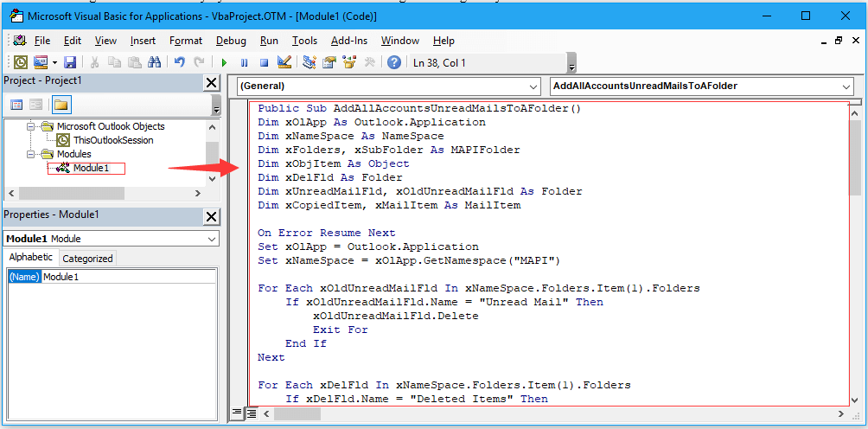Screen dimensions: 868x429
Task: Click the Insert UserForm toolbar icon
Action: click(41, 62)
